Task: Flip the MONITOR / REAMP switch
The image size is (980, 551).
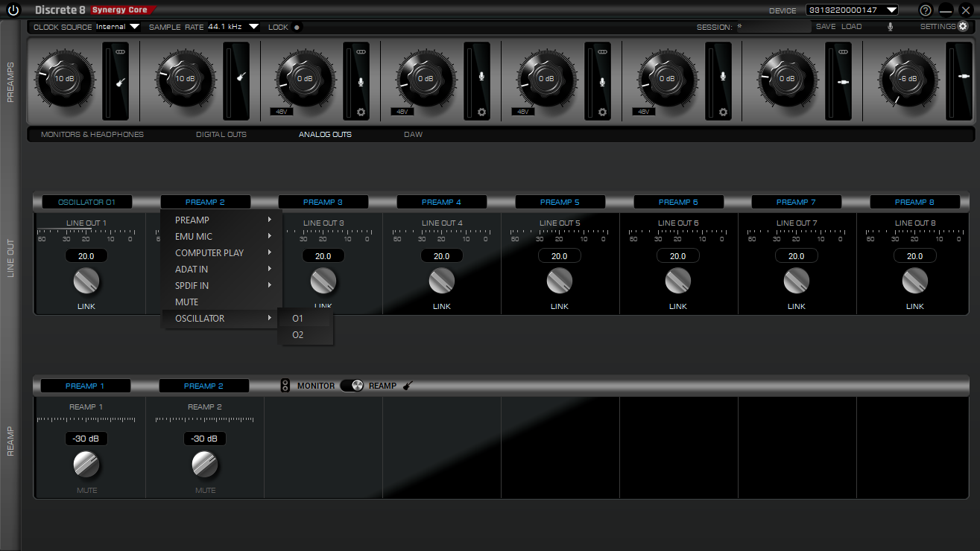Action: click(x=352, y=386)
